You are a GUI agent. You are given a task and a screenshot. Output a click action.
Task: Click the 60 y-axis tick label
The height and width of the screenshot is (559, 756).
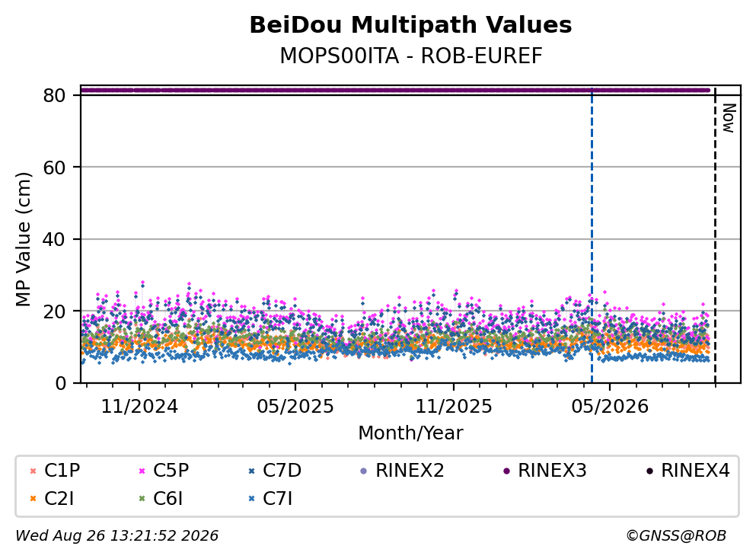54,168
